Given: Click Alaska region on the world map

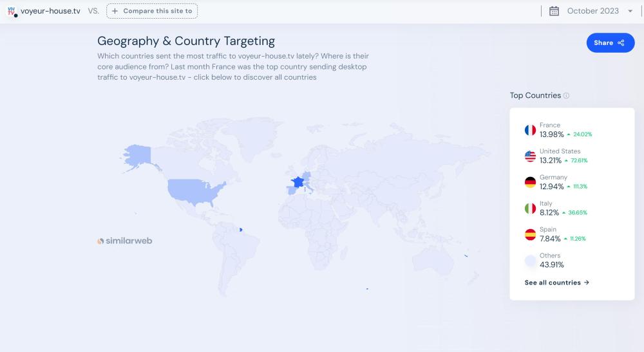Looking at the screenshot, I should [x=137, y=154].
